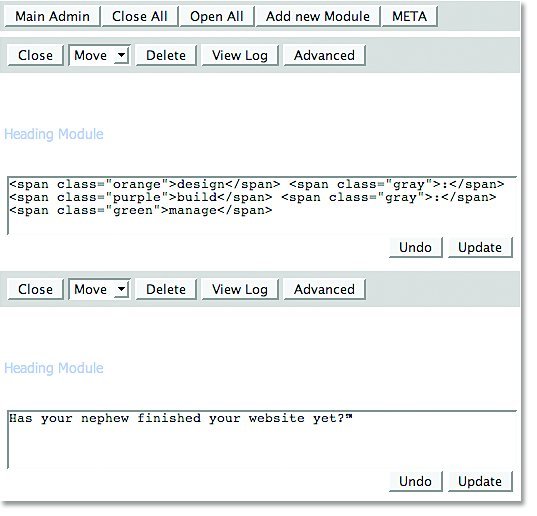Close the first Heading Module
This screenshot has height=516, width=537.
tap(36, 55)
